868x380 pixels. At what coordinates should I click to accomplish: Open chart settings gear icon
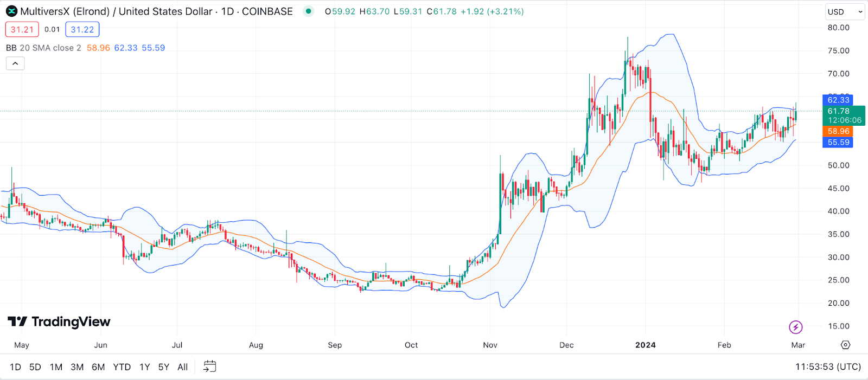845,345
